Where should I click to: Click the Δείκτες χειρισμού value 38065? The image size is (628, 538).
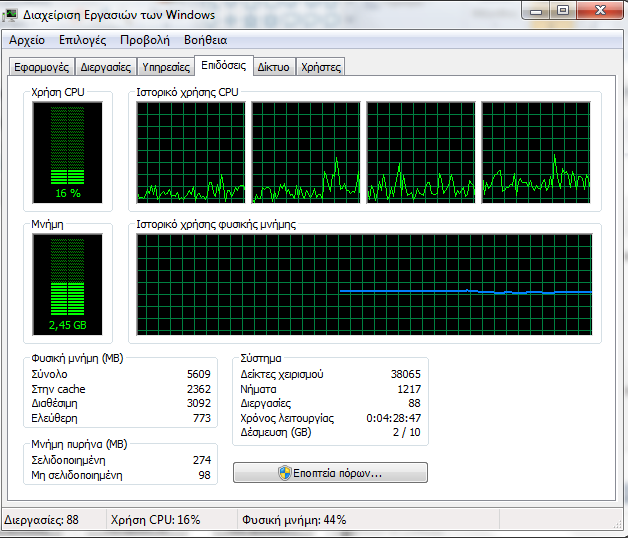click(406, 374)
